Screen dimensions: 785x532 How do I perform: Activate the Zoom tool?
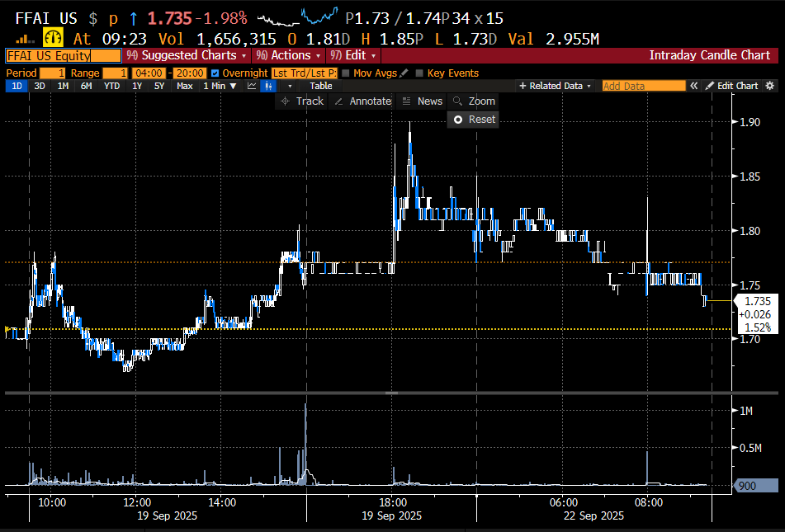[x=474, y=101]
